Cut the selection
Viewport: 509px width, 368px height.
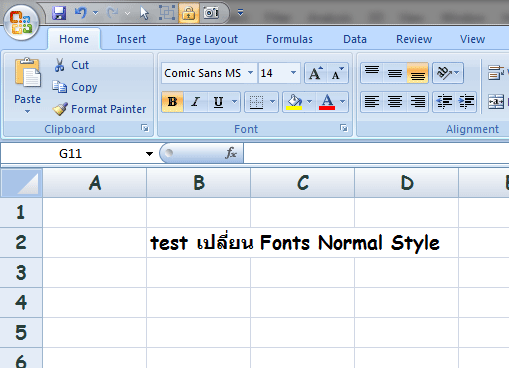[71, 65]
